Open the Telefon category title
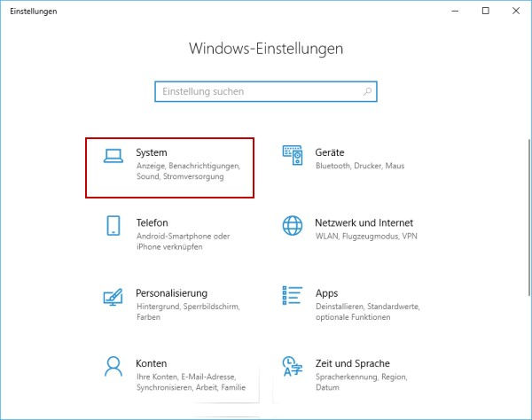The height and width of the screenshot is (420, 532). coord(152,222)
